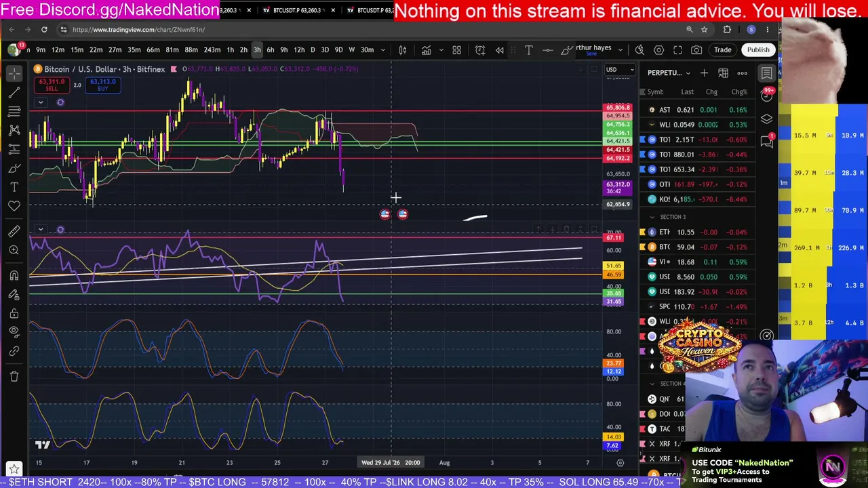Click the second economic event flag marker
This screenshot has width=868, height=488.
[403, 214]
